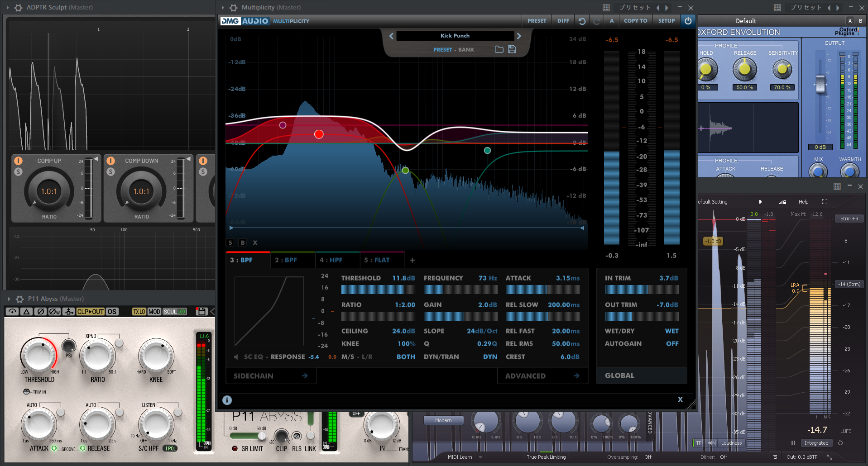Click the COPY TO button
Viewport: 868px width, 466px height.
point(635,21)
